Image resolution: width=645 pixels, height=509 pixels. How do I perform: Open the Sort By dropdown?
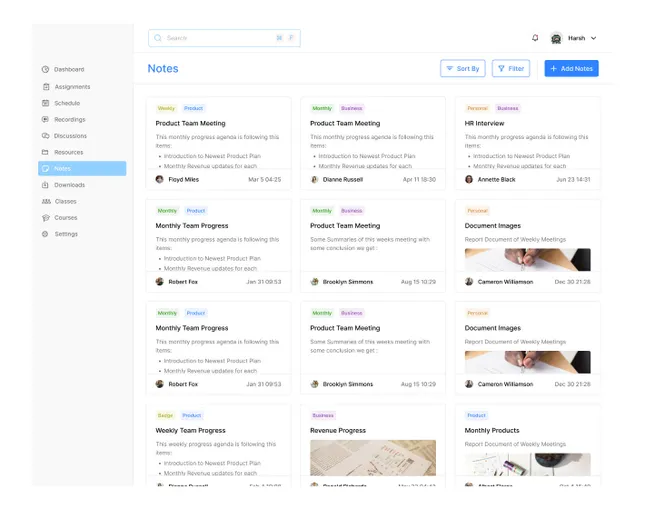[463, 69]
